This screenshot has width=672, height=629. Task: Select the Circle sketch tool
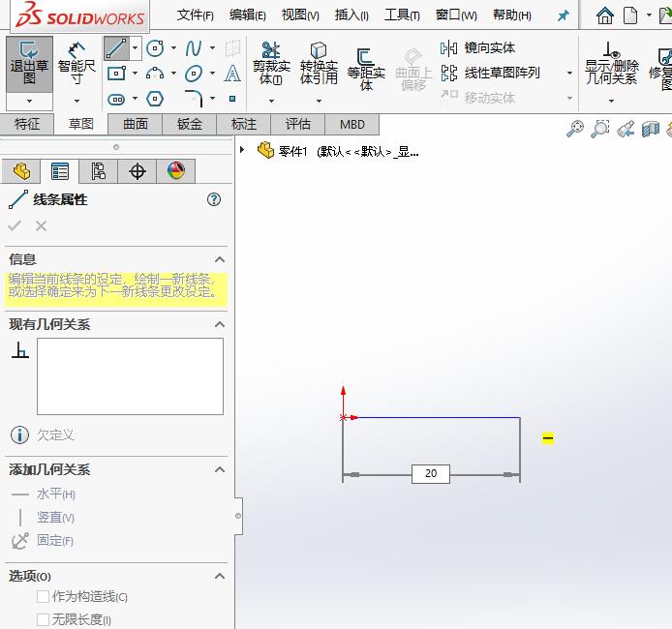pos(155,48)
